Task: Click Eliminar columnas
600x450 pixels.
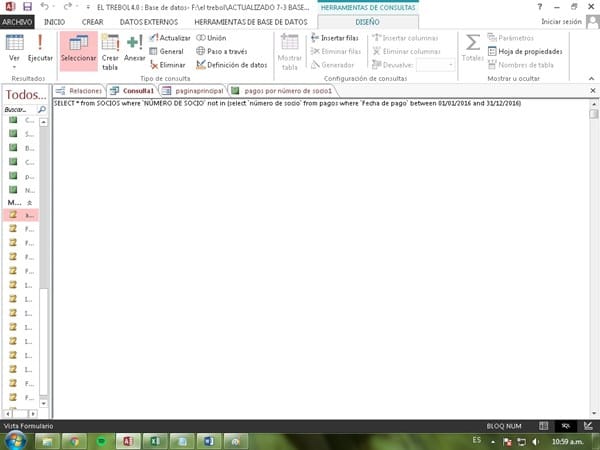Action: pos(406,51)
